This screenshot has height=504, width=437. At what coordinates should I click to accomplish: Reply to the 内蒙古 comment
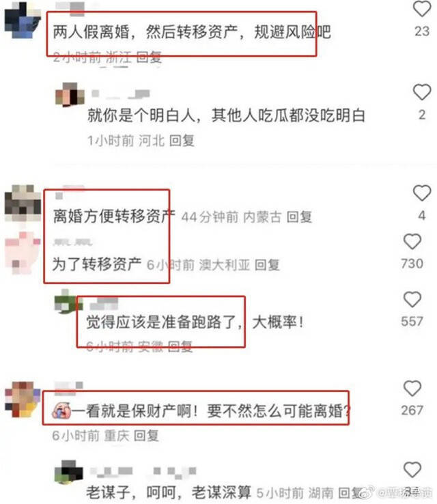coord(299,217)
